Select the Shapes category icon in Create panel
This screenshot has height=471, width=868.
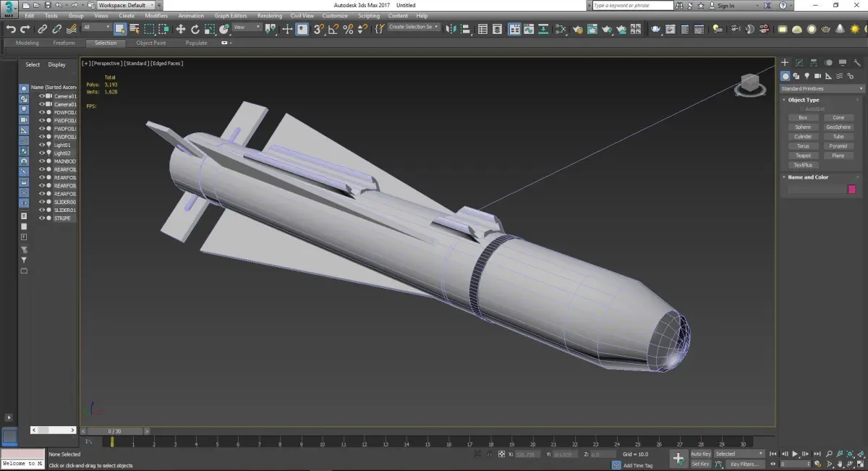(796, 76)
